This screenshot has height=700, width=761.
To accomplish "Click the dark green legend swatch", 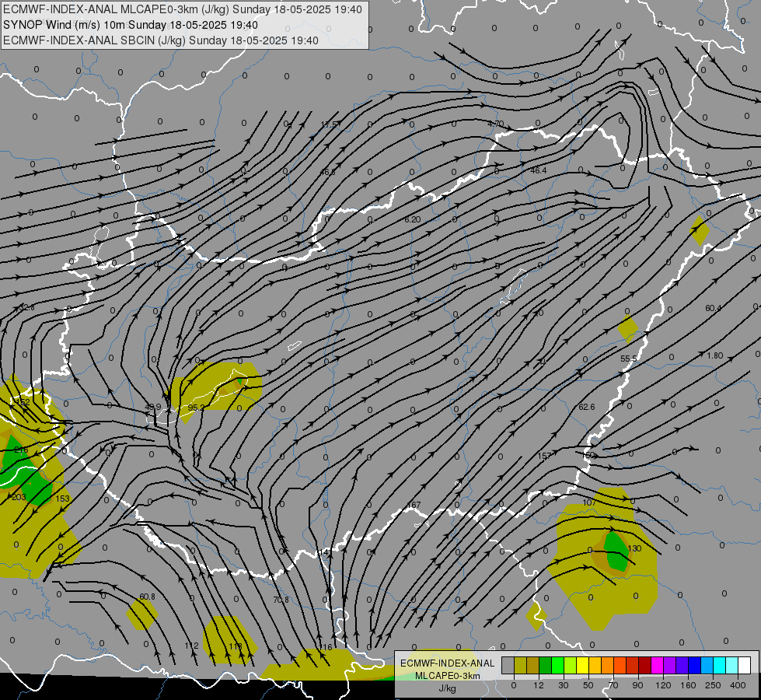I will (545, 665).
